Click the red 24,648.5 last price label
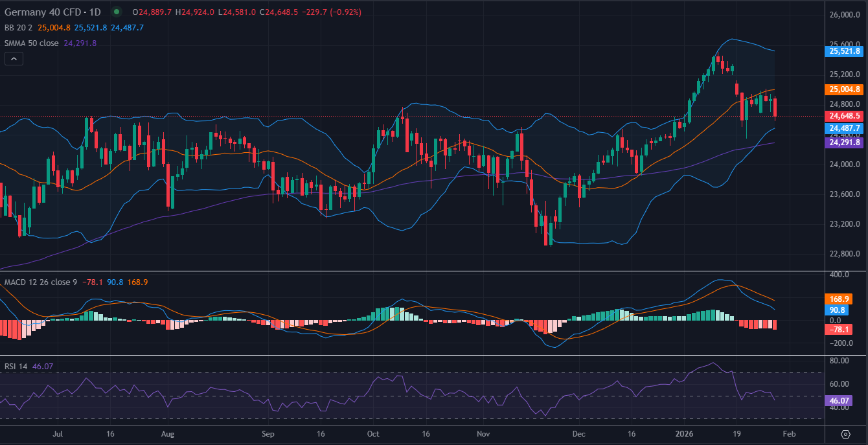Viewport: 868px width, 445px height. 844,115
